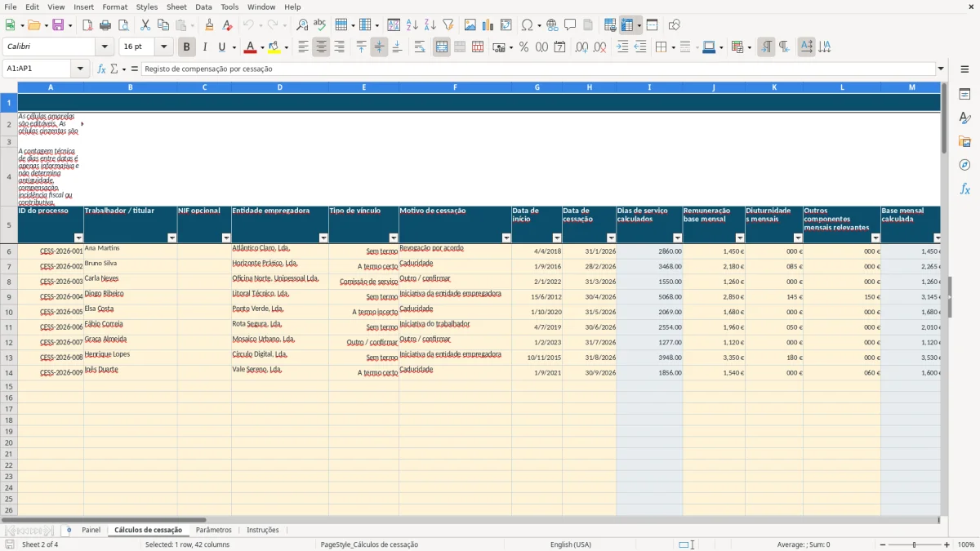980x551 pixels.
Task: Toggle Wrap Text option
Action: (x=420, y=47)
